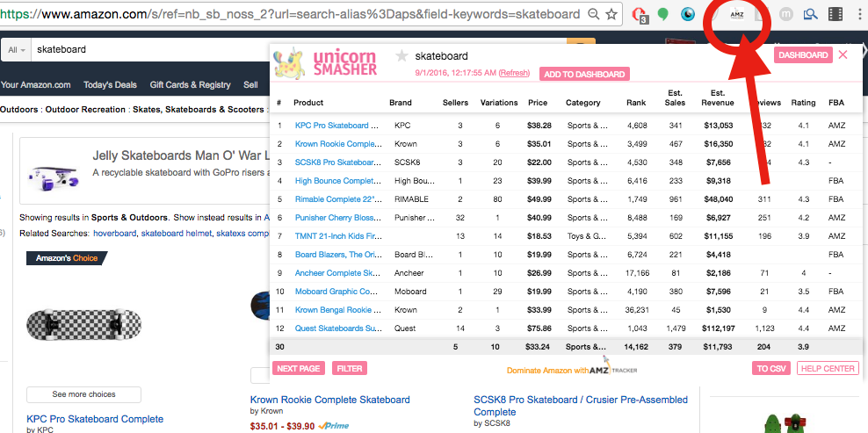Click the film strip extension icon
The width and height of the screenshot is (868, 433).
click(835, 14)
